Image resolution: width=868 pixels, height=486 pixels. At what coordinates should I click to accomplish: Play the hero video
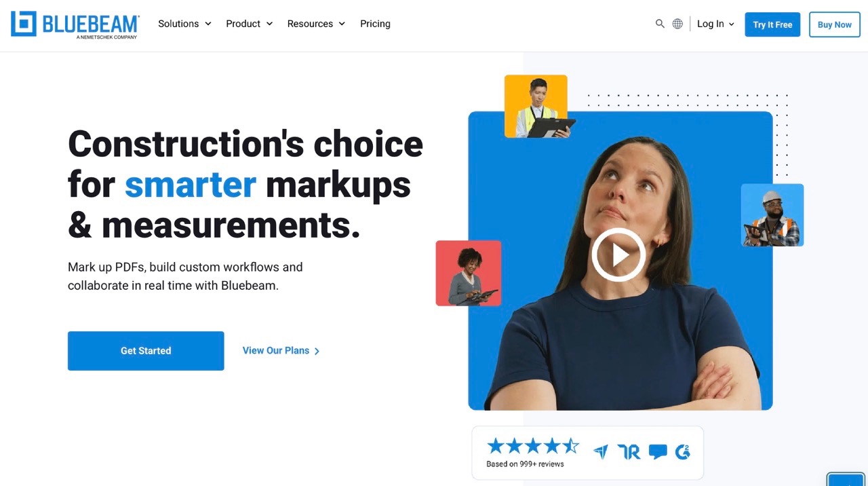coord(618,255)
